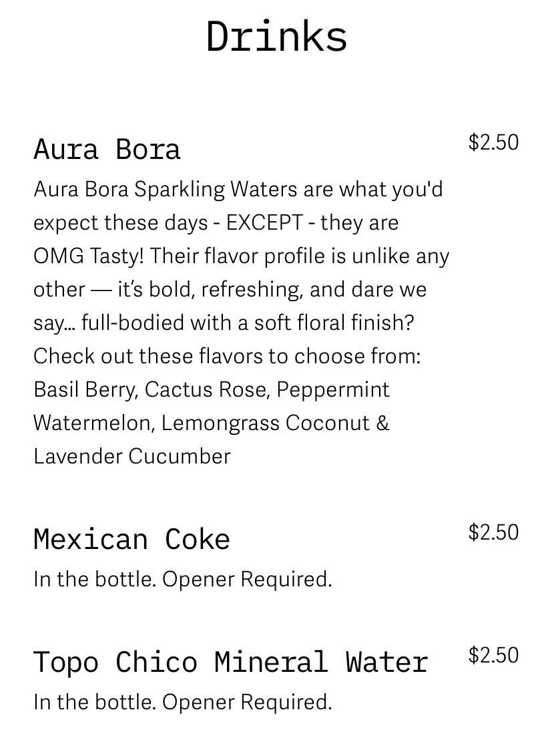The image size is (540, 756).
Task: Click the Drinks heading
Action: pyautogui.click(x=276, y=36)
